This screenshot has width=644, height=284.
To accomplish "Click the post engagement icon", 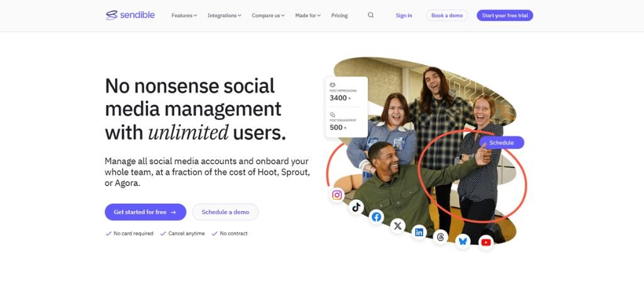I will [x=333, y=114].
